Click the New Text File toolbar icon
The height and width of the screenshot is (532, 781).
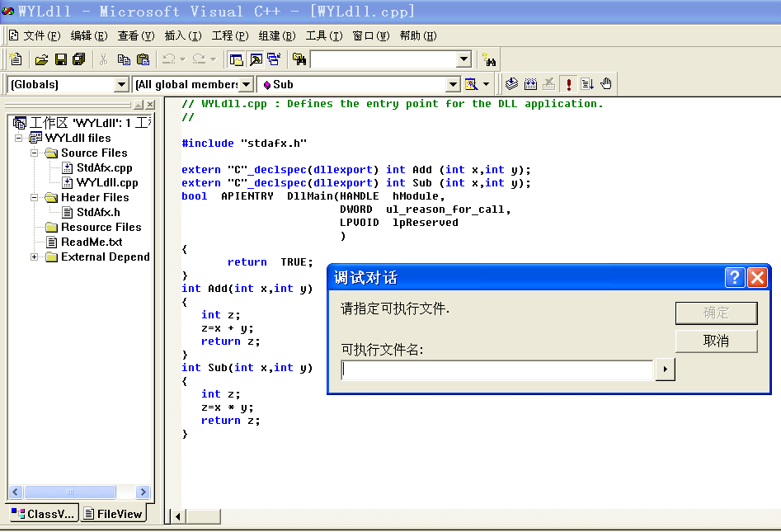[16, 59]
